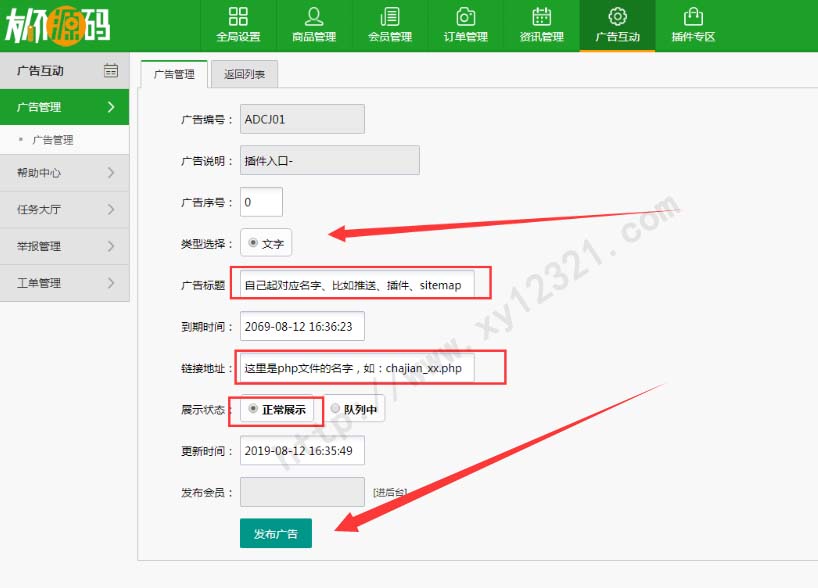Expand the 举报管理 sidebar section

[x=65, y=246]
